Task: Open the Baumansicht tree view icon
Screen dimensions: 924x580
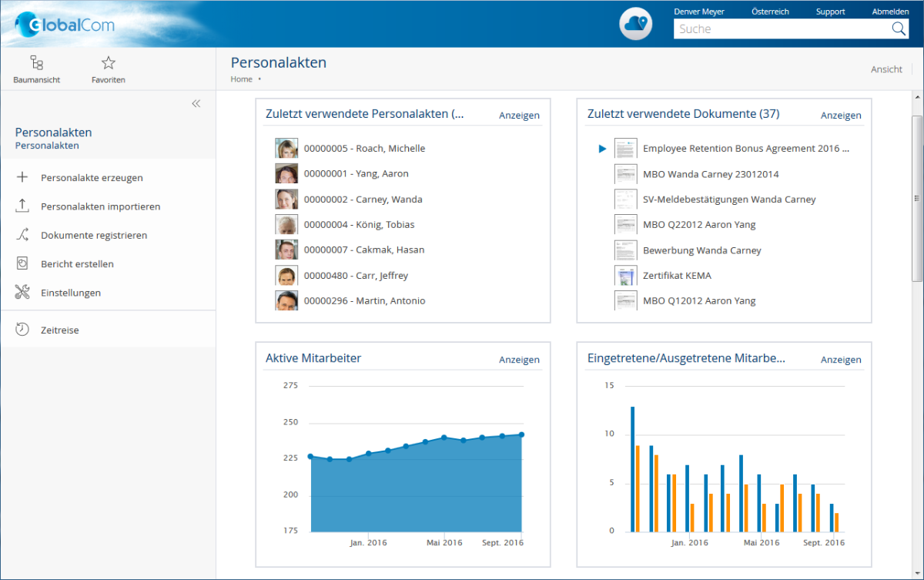Action: click(36, 64)
